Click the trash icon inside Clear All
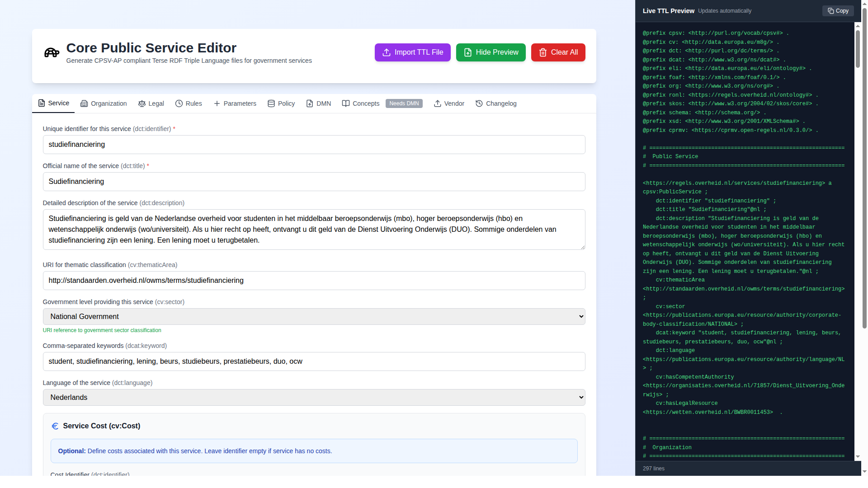The height and width of the screenshot is (488, 868). (542, 52)
